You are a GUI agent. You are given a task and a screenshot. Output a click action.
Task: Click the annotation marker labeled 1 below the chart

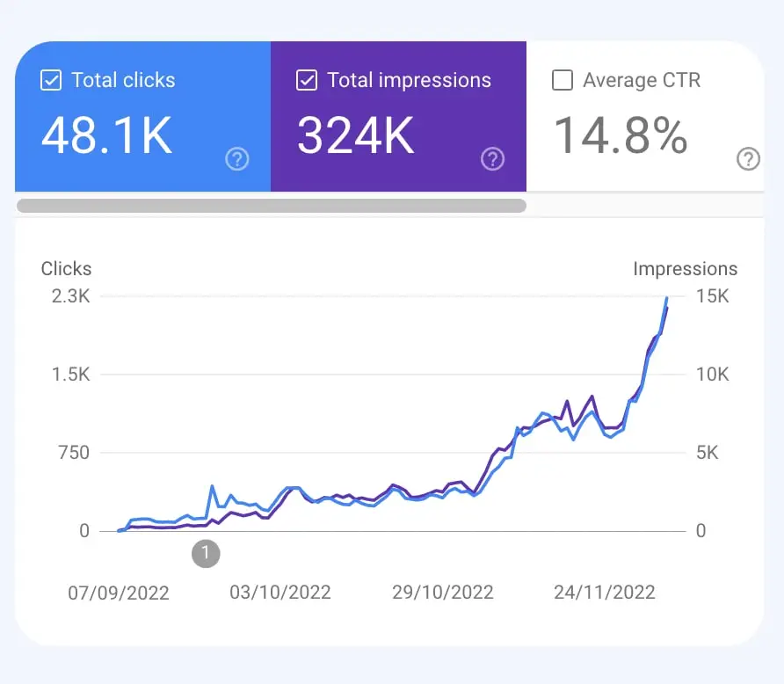(x=206, y=554)
